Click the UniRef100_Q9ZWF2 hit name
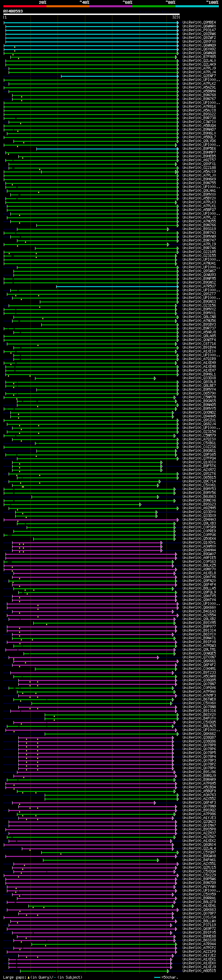 point(199,38)
